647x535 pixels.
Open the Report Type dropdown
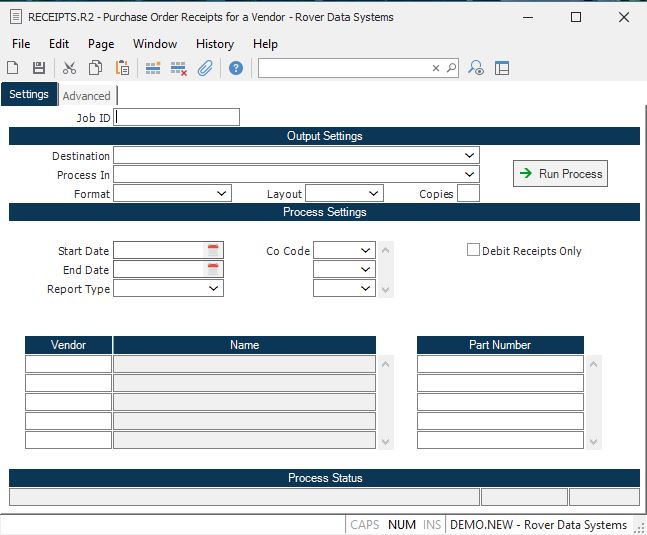pos(213,289)
